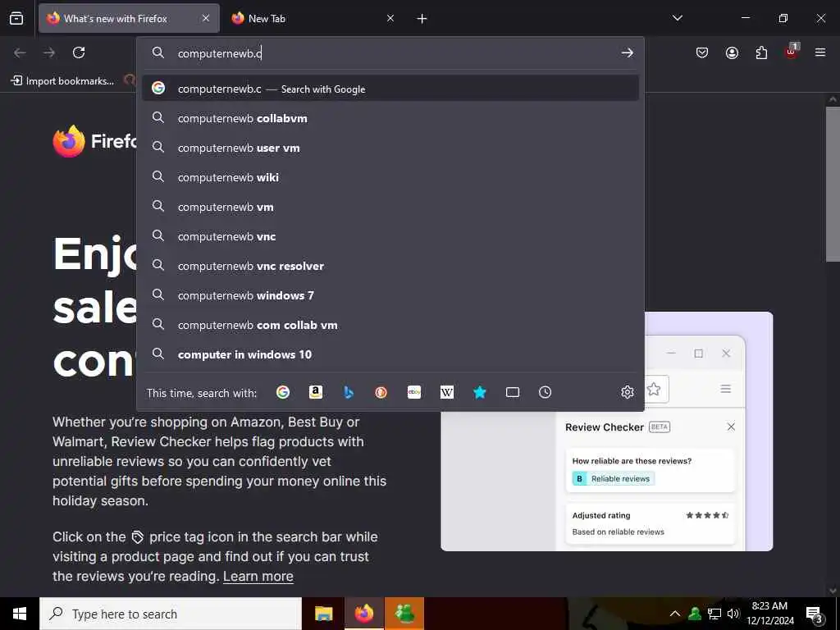Follow the Learn more link
Screen dimensions: 840x630
(258, 576)
